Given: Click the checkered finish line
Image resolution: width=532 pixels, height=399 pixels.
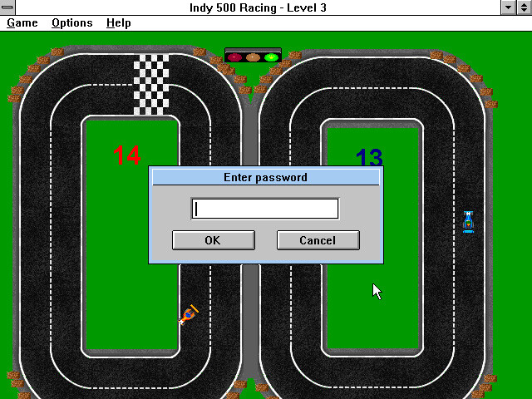Looking at the screenshot, I should point(151,85).
